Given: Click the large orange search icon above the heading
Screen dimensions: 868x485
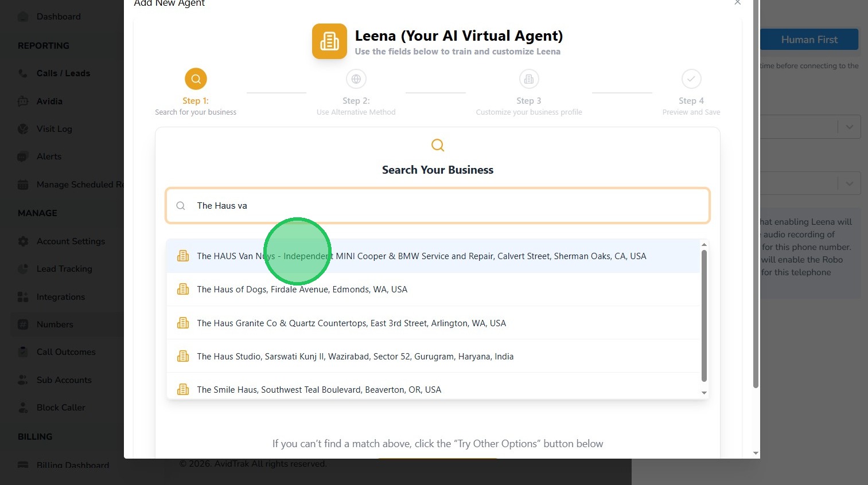Looking at the screenshot, I should [x=438, y=145].
